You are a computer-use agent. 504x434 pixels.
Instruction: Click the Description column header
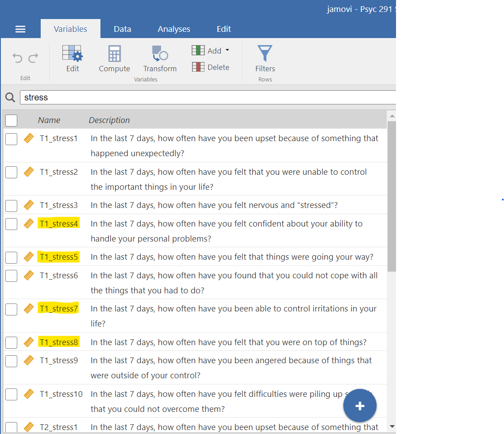point(109,120)
